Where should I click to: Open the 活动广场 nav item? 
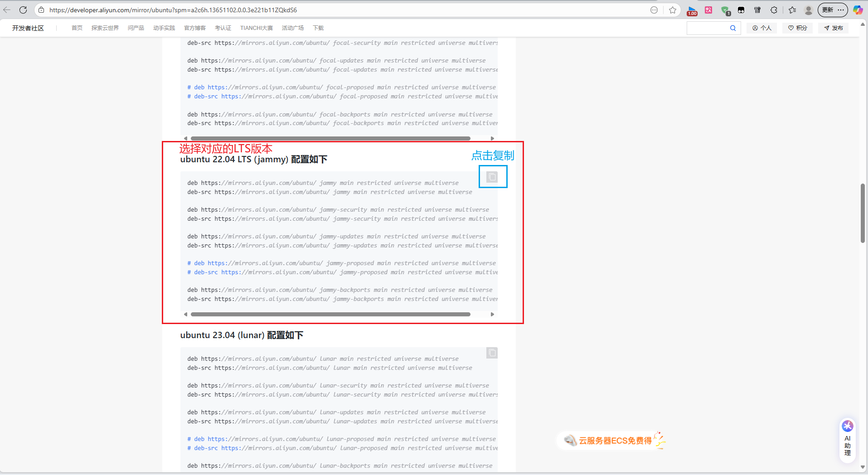293,28
